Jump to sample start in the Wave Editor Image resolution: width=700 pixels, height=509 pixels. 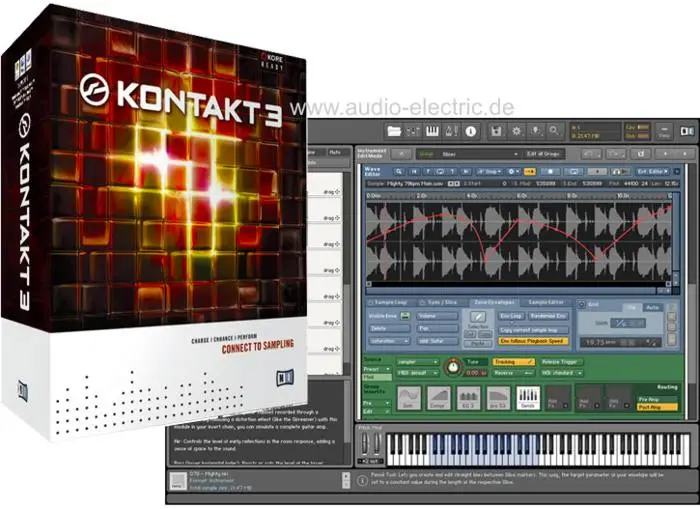(415, 171)
